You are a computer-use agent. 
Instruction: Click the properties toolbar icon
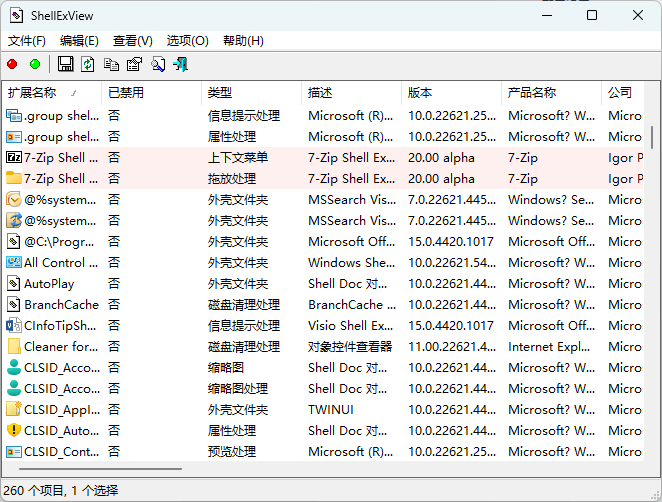(x=134, y=65)
